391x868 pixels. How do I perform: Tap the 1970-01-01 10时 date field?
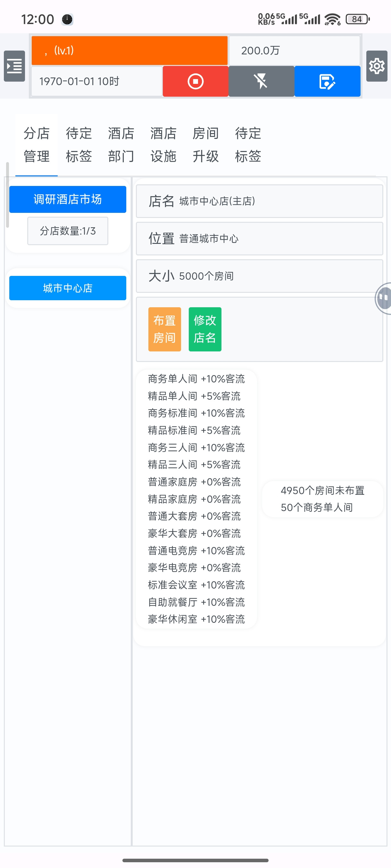pos(97,81)
